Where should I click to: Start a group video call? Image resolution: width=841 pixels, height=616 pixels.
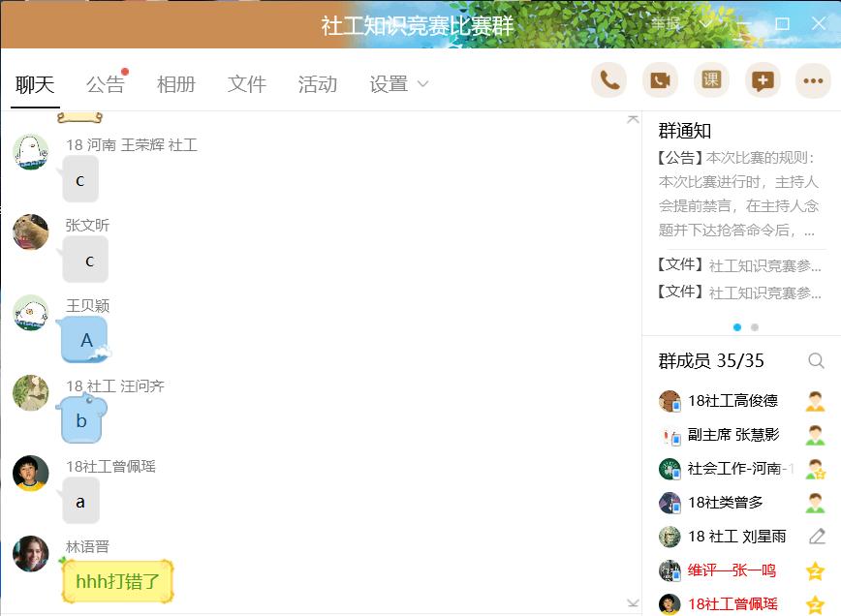coord(660,80)
